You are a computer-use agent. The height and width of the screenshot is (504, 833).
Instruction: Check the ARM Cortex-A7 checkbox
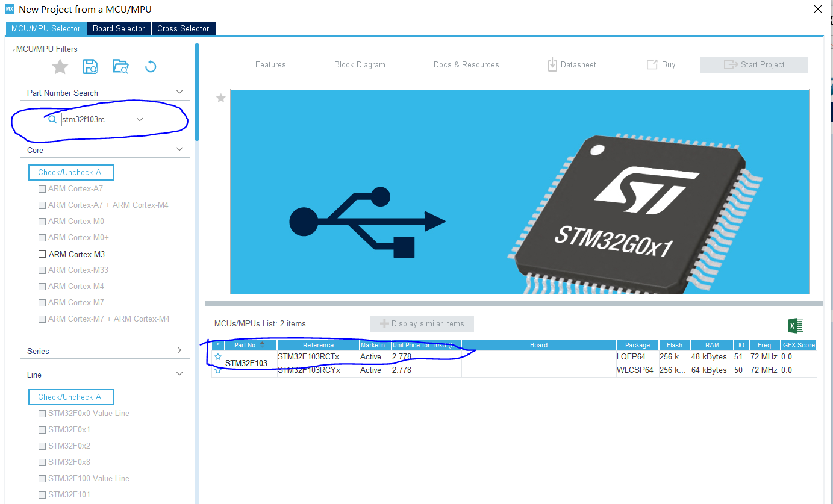point(42,188)
